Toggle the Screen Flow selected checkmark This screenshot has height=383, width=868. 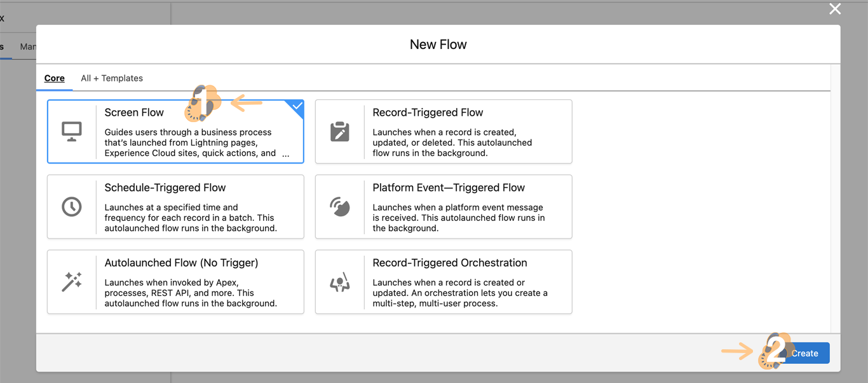297,106
